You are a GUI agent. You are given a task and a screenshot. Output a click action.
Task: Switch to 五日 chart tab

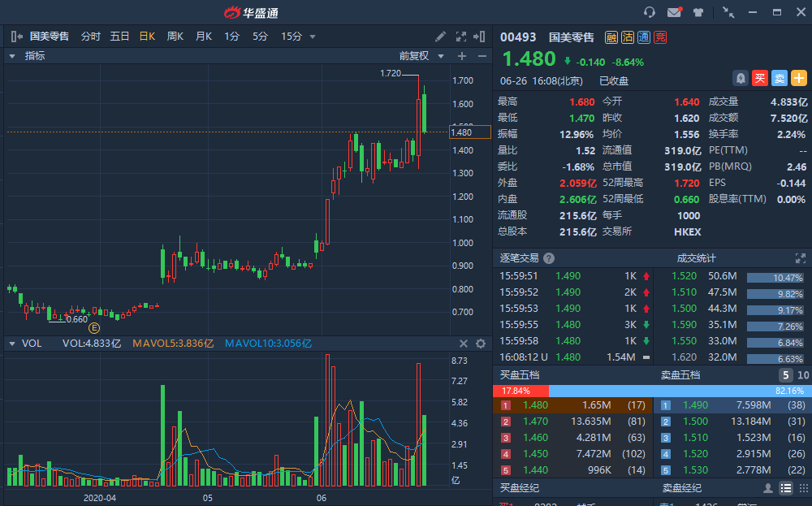(x=119, y=37)
